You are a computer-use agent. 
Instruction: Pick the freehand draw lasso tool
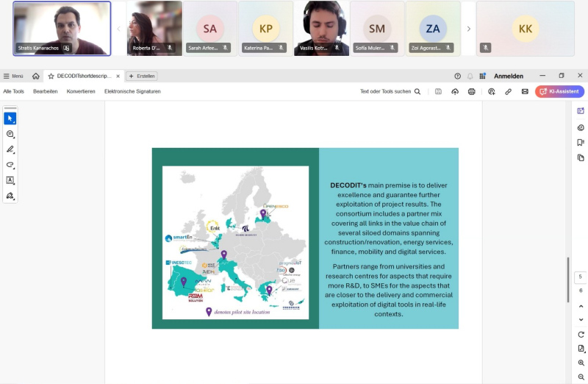coord(10,165)
